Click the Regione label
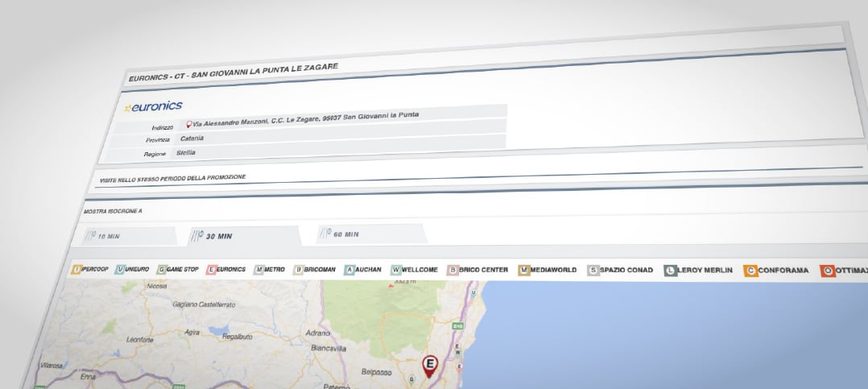The height and width of the screenshot is (389, 868). tap(155, 155)
